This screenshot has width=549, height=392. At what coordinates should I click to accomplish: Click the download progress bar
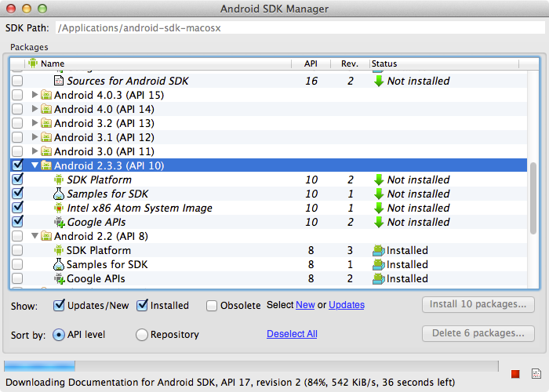pyautogui.click(x=251, y=366)
